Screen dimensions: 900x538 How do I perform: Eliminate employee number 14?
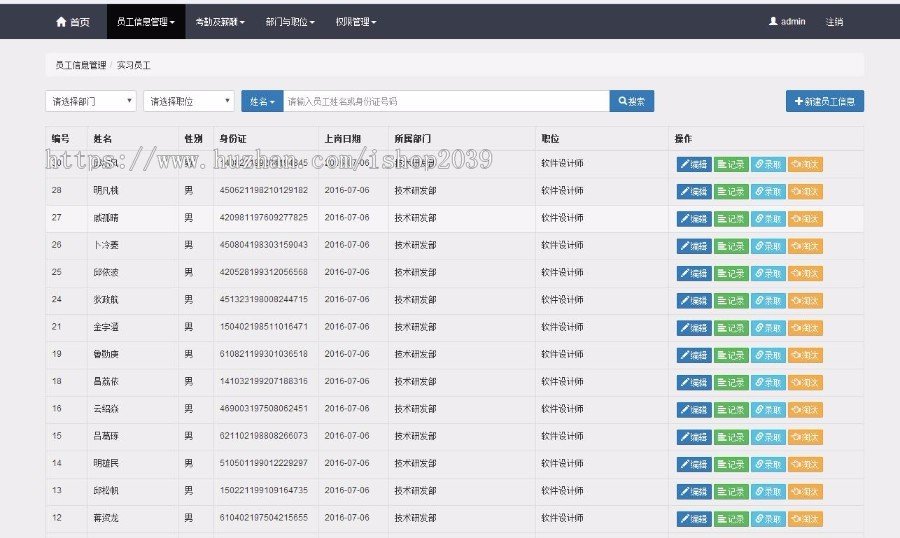[x=805, y=464]
